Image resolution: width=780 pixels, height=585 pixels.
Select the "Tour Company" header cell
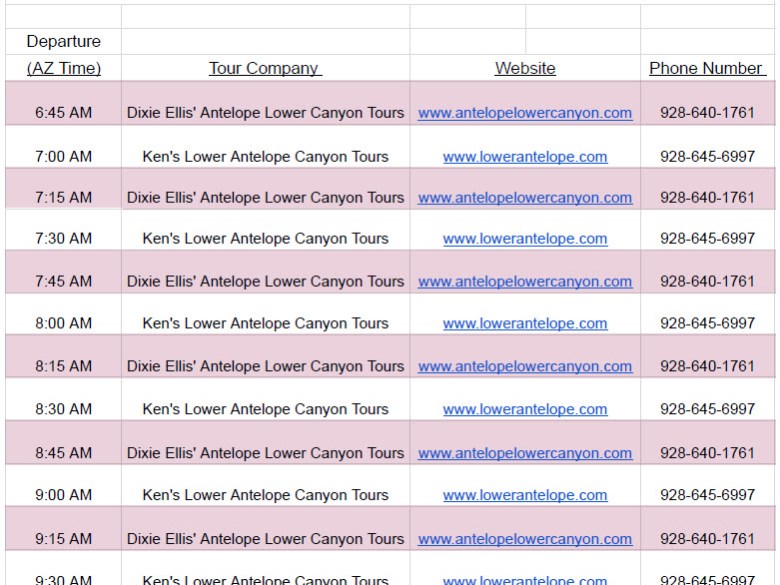(x=265, y=69)
